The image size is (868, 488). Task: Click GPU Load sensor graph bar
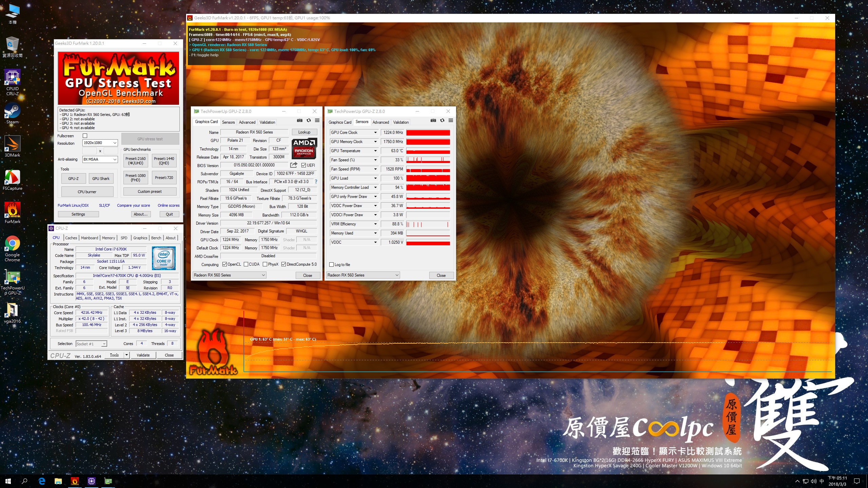point(428,178)
